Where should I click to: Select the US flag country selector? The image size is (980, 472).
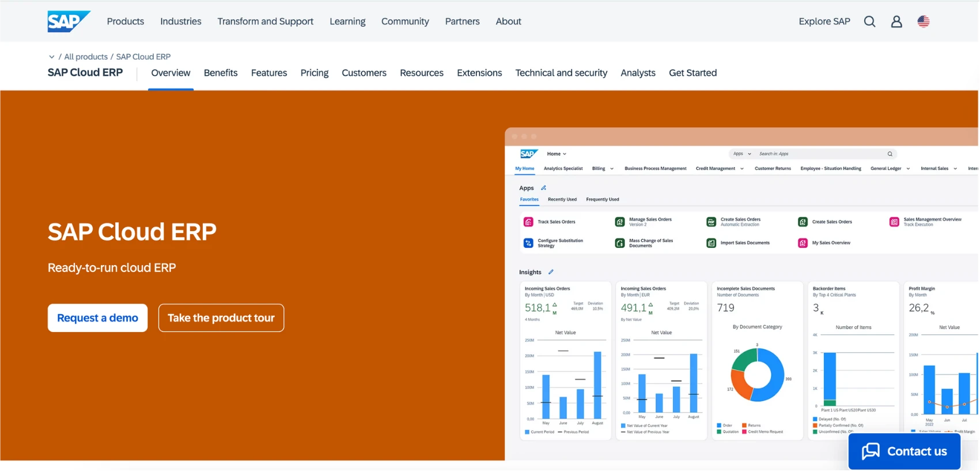(924, 22)
